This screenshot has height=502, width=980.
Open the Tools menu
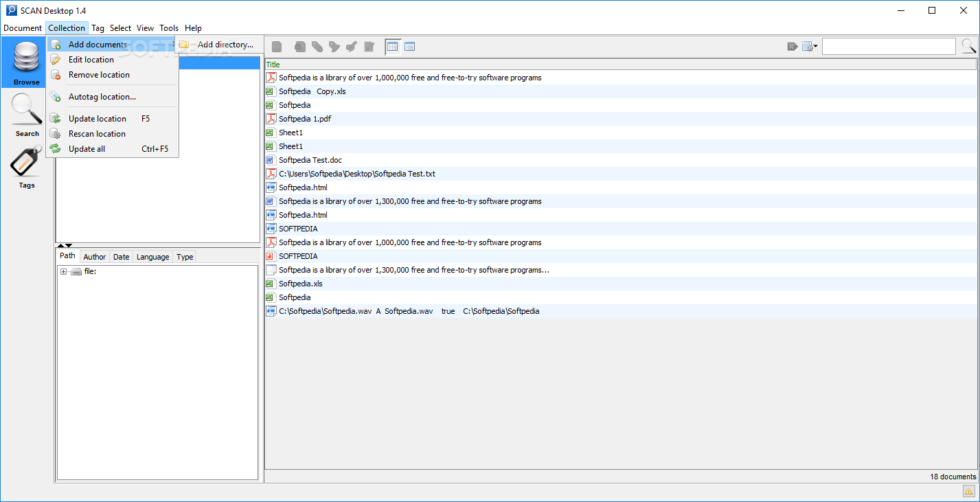(x=169, y=28)
